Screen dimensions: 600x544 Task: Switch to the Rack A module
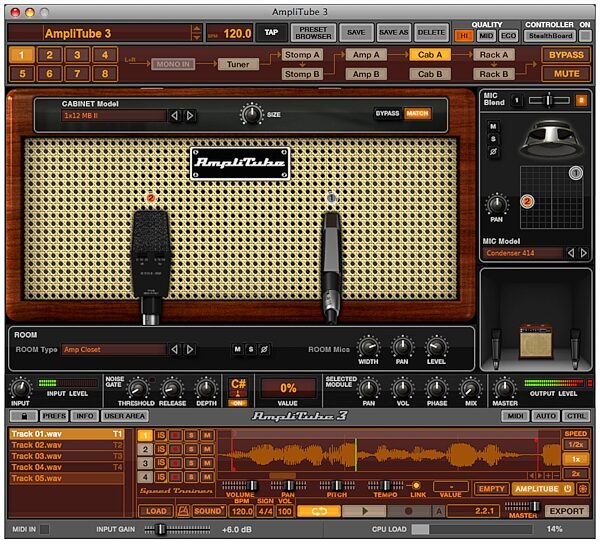494,55
